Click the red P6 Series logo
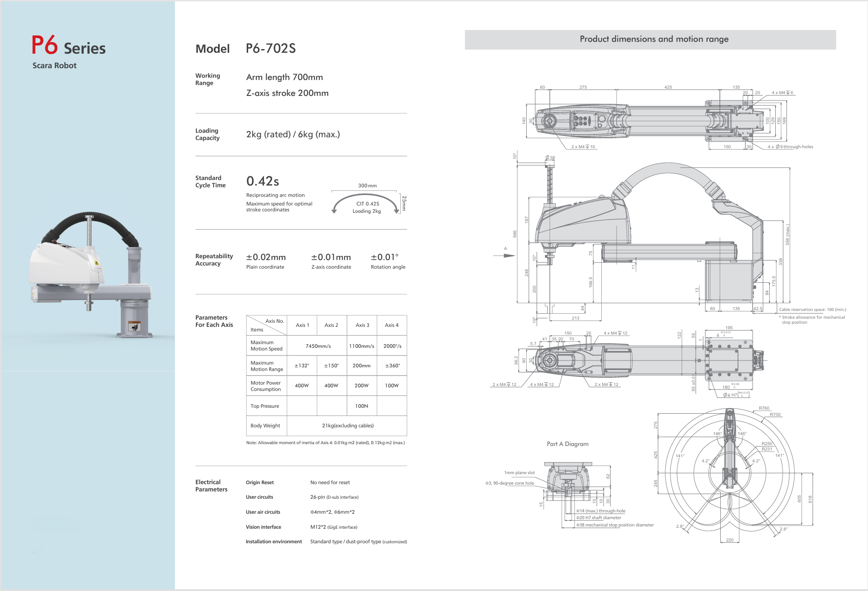The height and width of the screenshot is (591, 868). click(68, 46)
